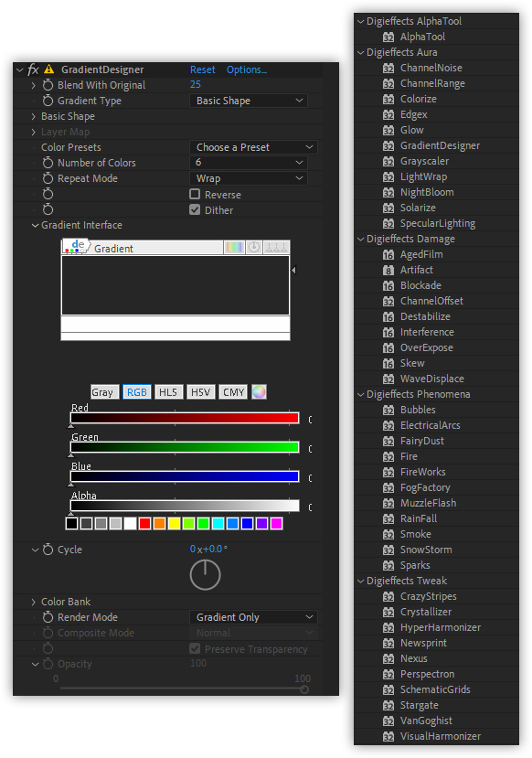Select the WaveDisplace effect
532x758 pixels.
[x=432, y=379]
